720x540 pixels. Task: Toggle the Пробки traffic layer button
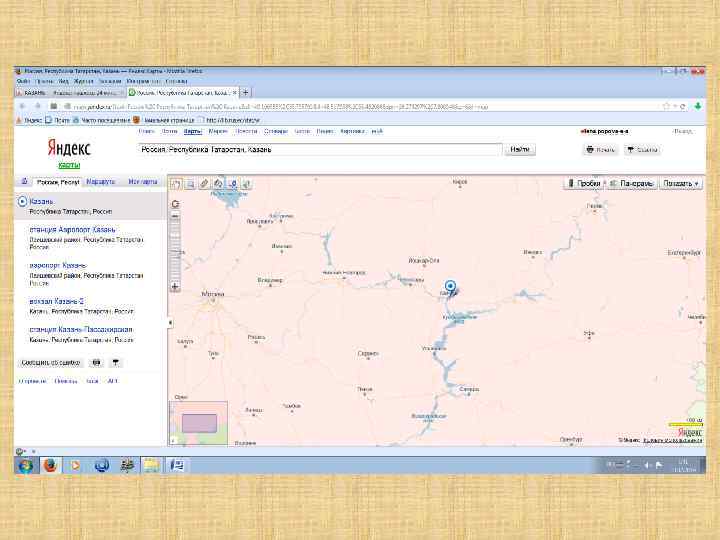584,183
